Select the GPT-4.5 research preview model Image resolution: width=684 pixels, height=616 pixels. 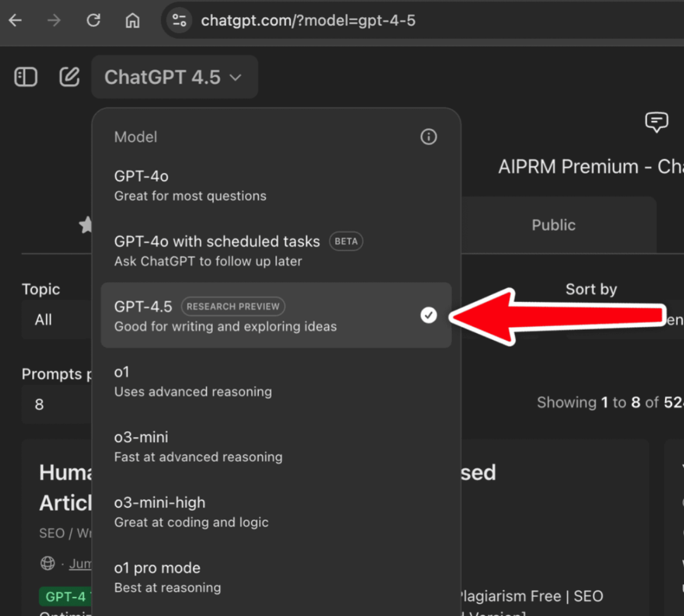point(275,315)
